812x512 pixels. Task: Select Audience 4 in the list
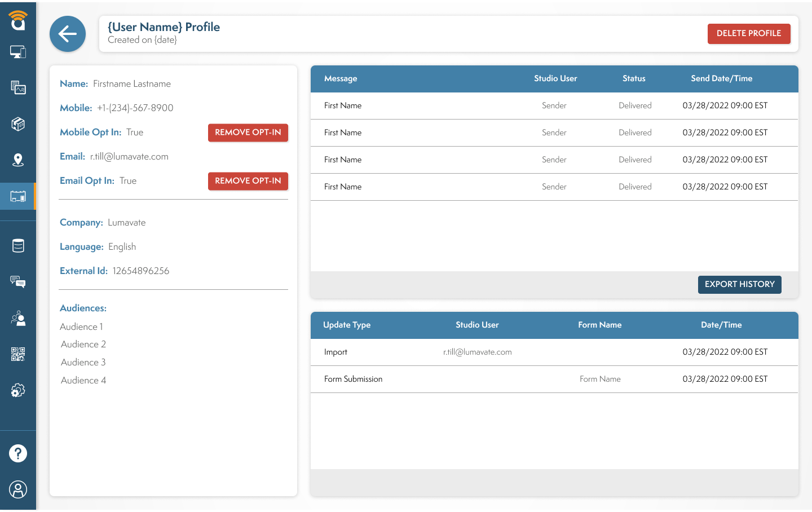click(83, 380)
